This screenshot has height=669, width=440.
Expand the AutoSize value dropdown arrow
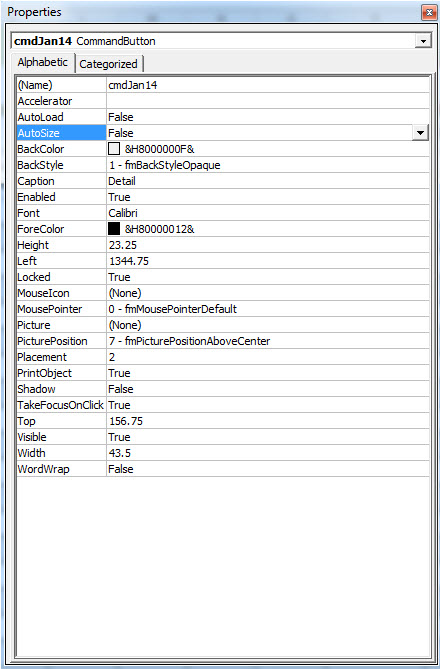(420, 133)
